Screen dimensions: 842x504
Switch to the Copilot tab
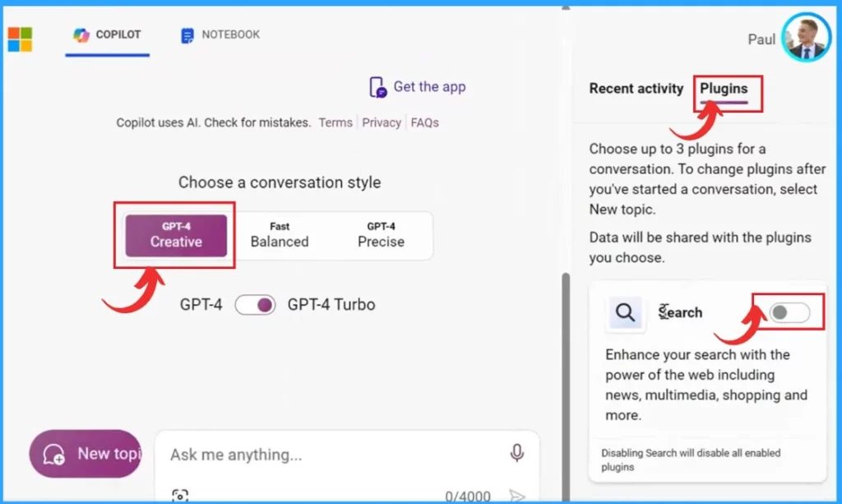[108, 35]
